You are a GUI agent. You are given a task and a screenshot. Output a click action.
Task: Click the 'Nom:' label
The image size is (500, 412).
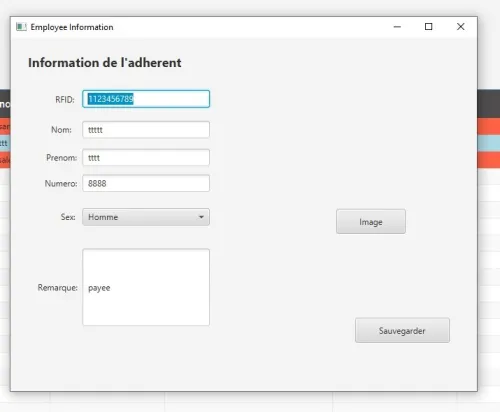click(61, 130)
